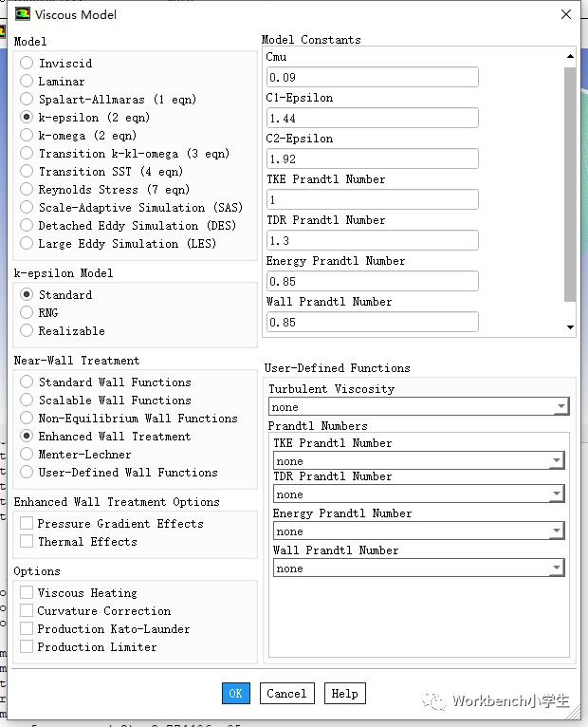Select Large Eddy Simulation (LES)
Screen dimensions: 588x727
(27, 243)
